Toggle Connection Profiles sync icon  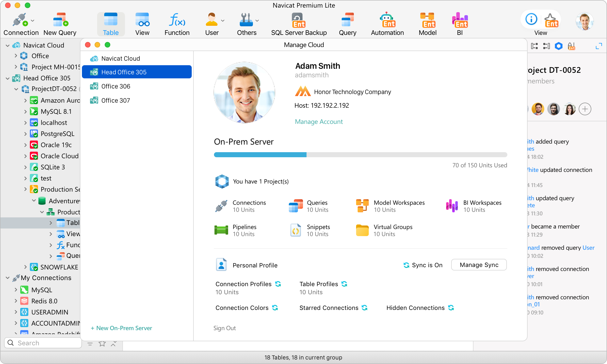coord(278,284)
